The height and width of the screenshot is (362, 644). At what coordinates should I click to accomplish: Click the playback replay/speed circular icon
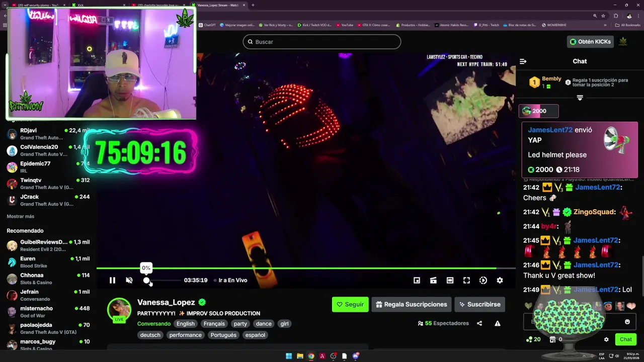[x=483, y=281]
